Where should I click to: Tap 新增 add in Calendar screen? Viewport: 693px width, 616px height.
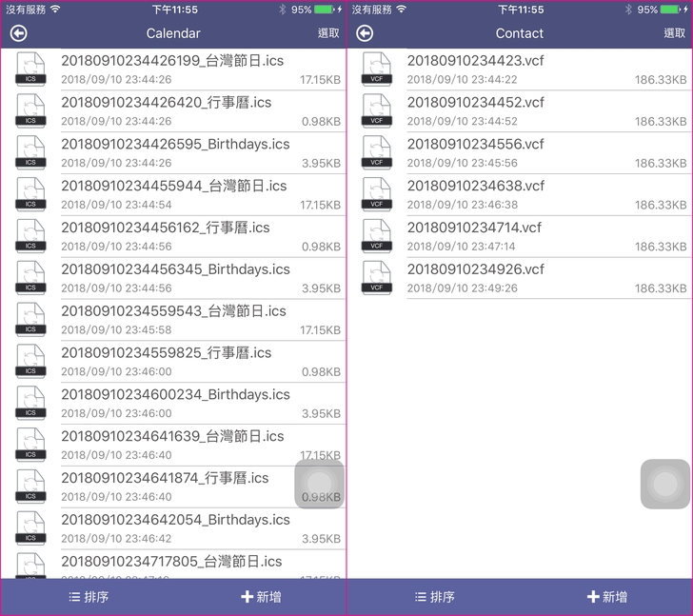(261, 597)
